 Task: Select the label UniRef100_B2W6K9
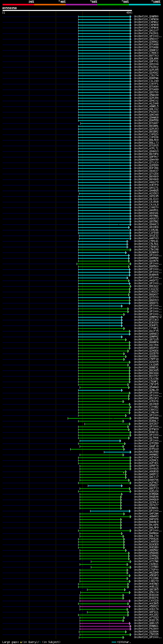146,252
